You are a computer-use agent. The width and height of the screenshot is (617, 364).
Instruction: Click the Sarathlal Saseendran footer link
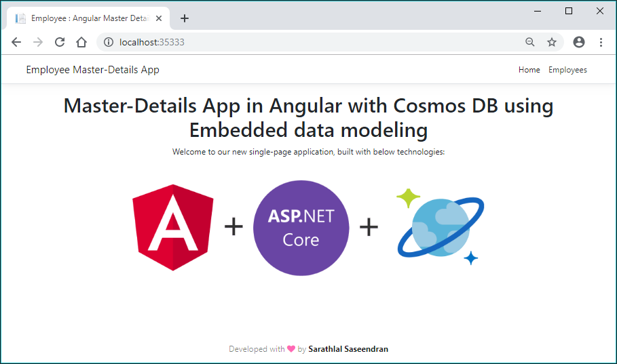coord(348,349)
